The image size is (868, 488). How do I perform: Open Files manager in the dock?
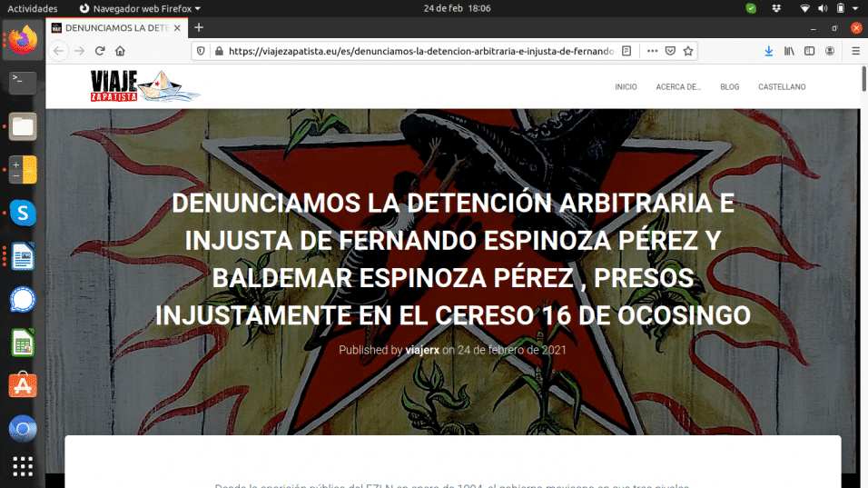(23, 126)
